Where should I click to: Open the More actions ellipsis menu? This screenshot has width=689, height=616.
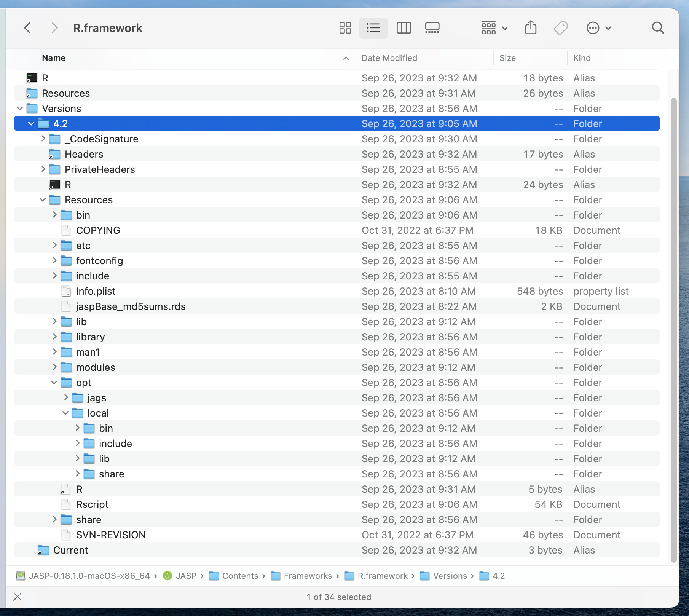point(593,27)
